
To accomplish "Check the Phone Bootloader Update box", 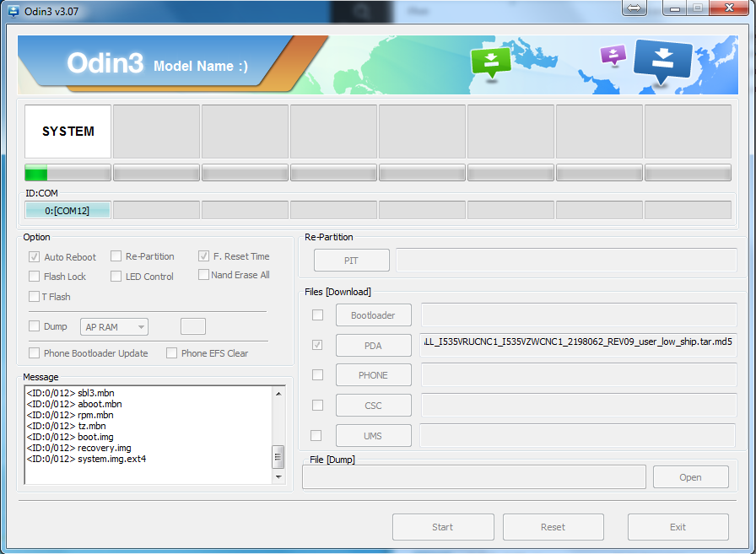I will point(35,353).
